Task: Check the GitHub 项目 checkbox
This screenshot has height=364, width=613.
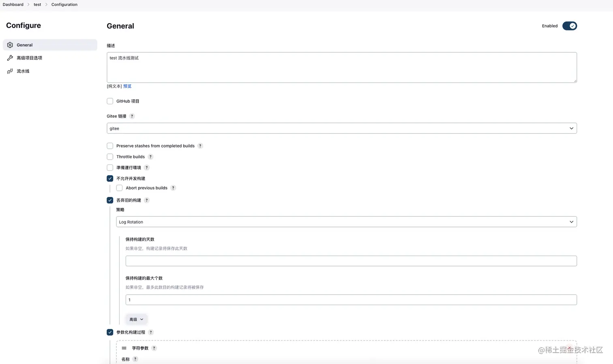Action: [110, 101]
